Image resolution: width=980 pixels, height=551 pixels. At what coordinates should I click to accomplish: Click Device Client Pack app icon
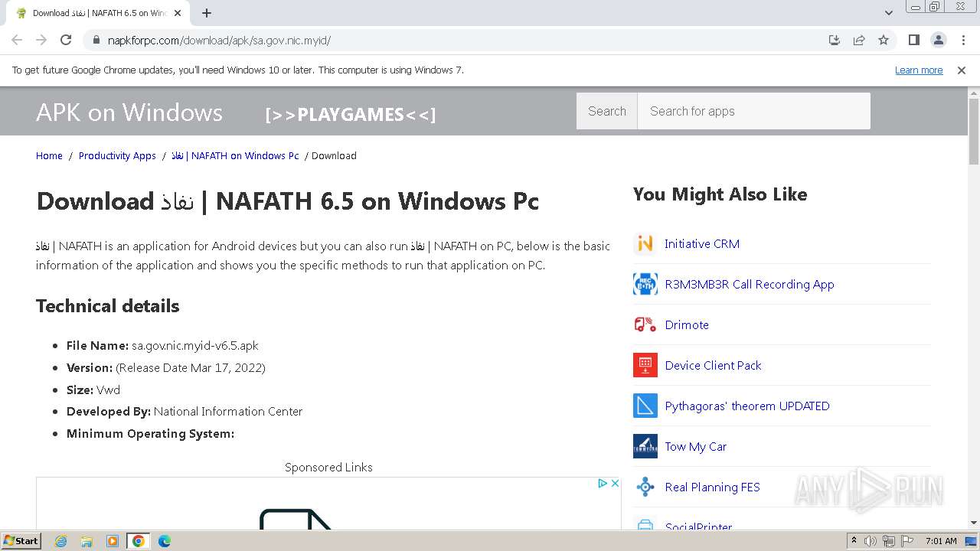645,366
